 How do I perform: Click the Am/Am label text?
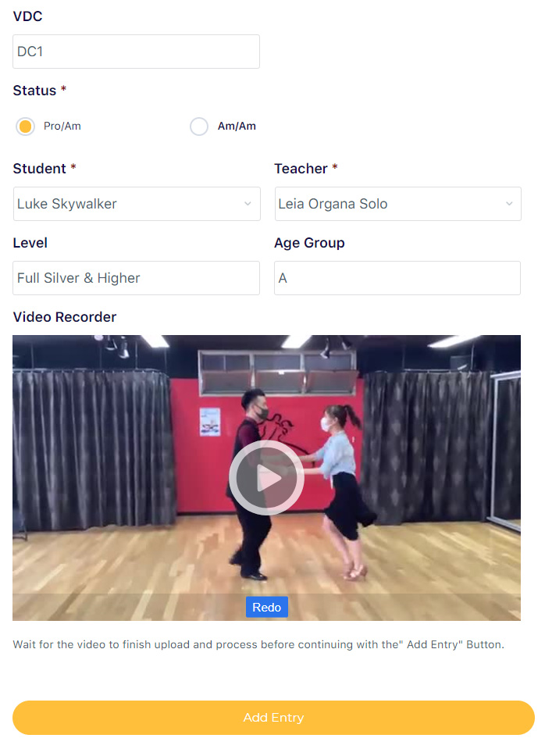coord(237,127)
